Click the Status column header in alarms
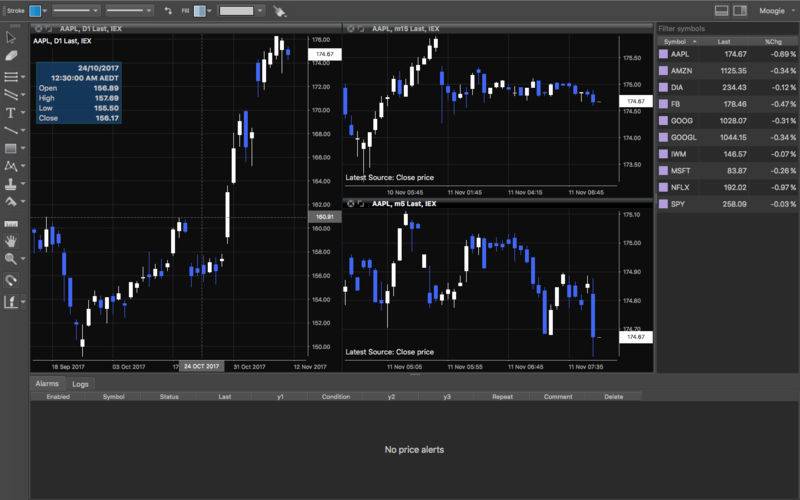This screenshot has height=500, width=800. (x=169, y=396)
